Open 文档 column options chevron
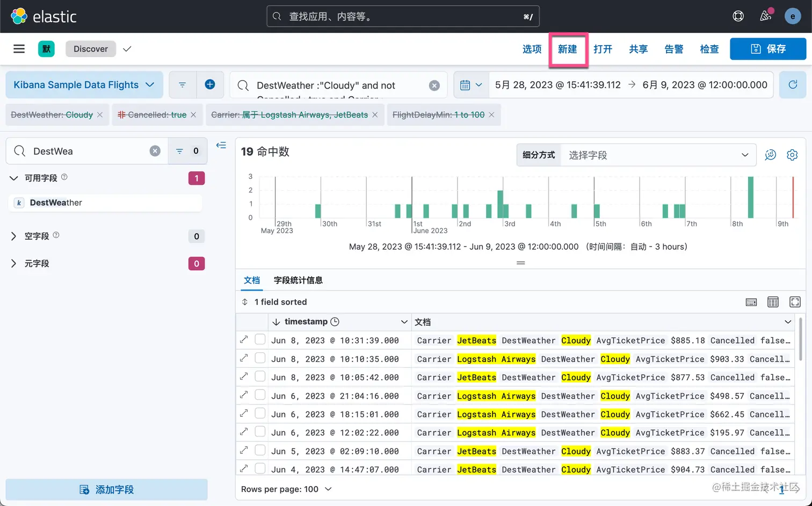 788,322
